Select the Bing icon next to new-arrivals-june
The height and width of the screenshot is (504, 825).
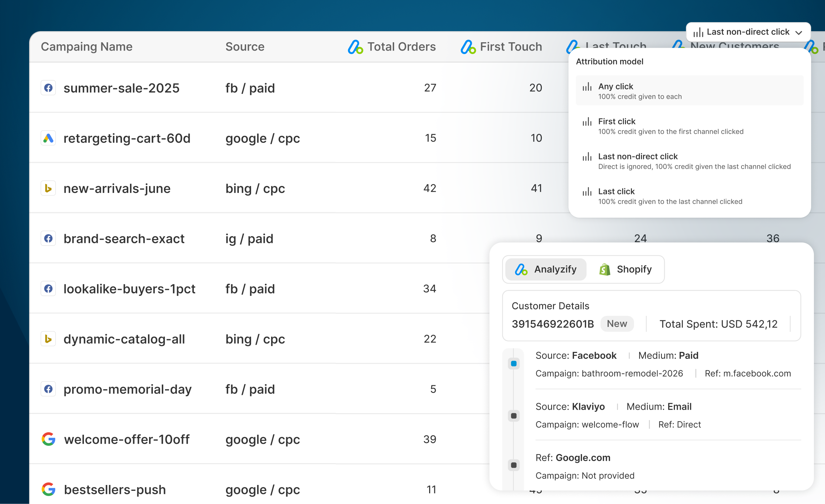[x=48, y=188]
